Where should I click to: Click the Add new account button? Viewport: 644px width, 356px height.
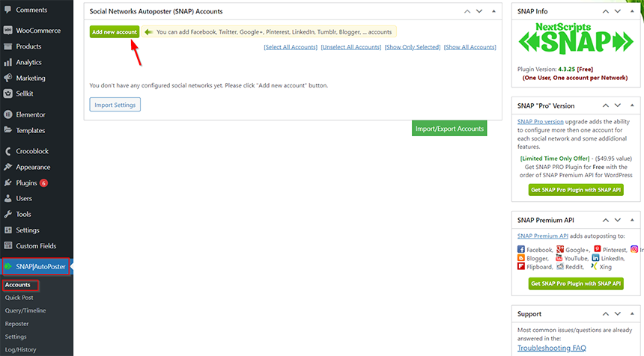115,32
